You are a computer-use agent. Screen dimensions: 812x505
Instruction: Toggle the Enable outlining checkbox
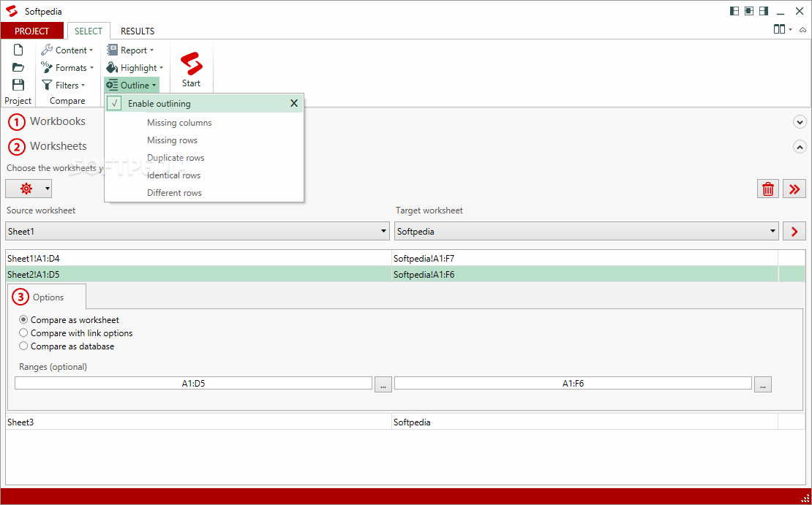point(114,104)
